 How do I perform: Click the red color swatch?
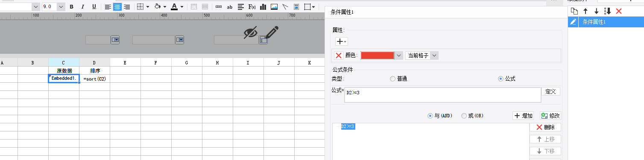(377, 55)
